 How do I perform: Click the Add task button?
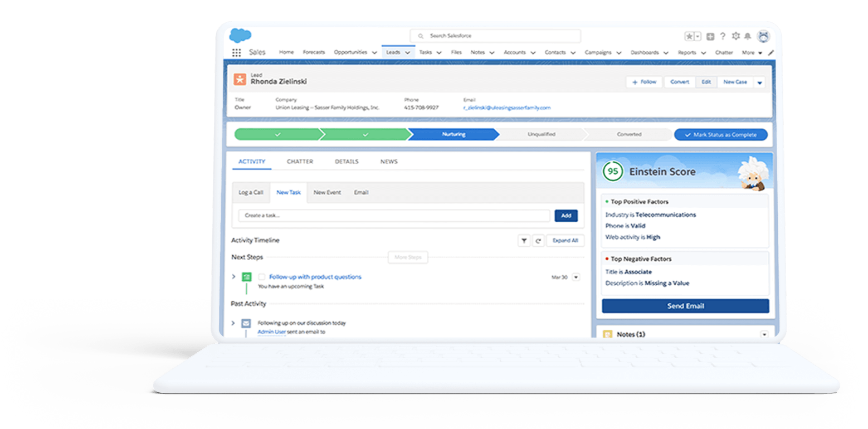[x=566, y=216]
